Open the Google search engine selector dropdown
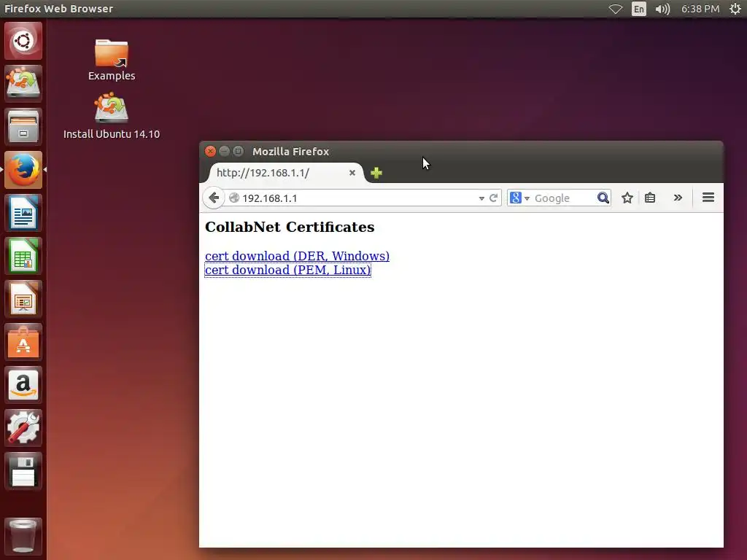This screenshot has width=747, height=560. 519,198
